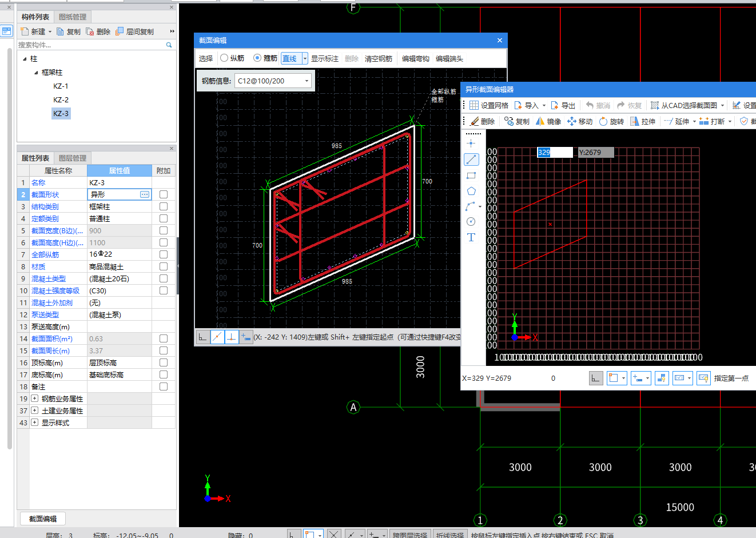
Task: Select the 箍筋 radio button
Action: coord(257,58)
